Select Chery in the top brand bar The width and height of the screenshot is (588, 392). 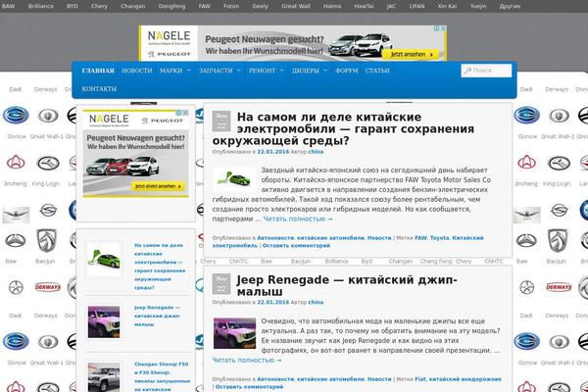[99, 6]
